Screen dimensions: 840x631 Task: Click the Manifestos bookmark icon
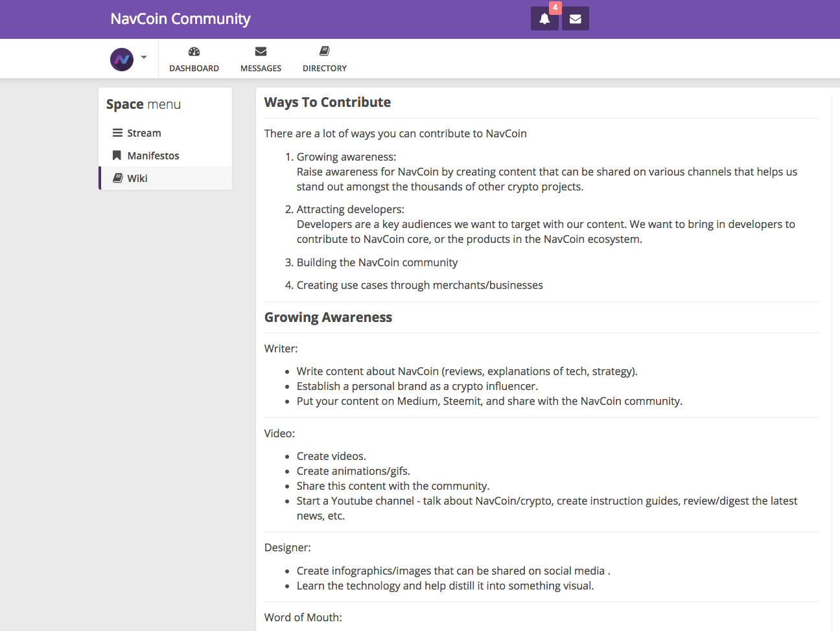tap(117, 155)
